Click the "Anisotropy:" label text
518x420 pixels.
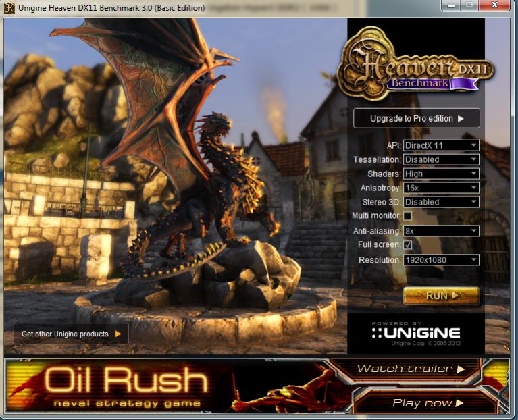[x=381, y=188]
